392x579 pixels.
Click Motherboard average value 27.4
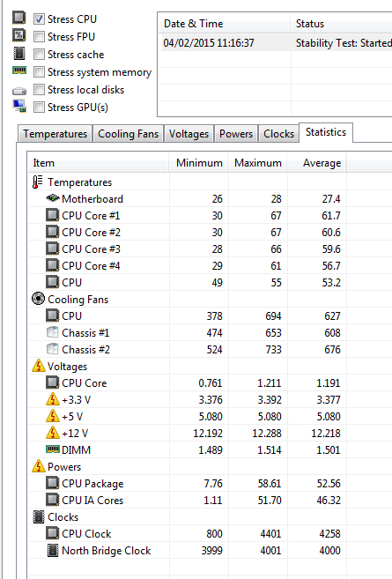[331, 198]
